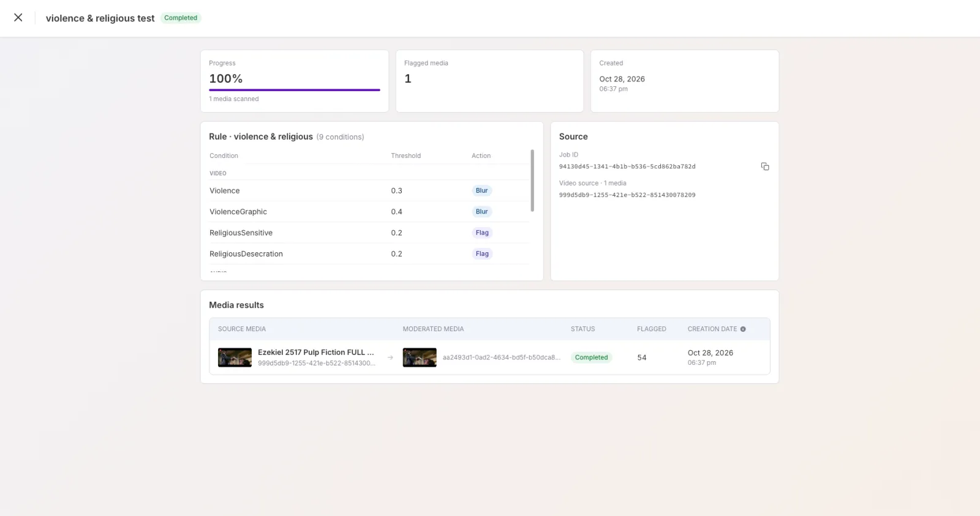Click the Creation Date info icon
The height and width of the screenshot is (516, 980).
(x=743, y=329)
